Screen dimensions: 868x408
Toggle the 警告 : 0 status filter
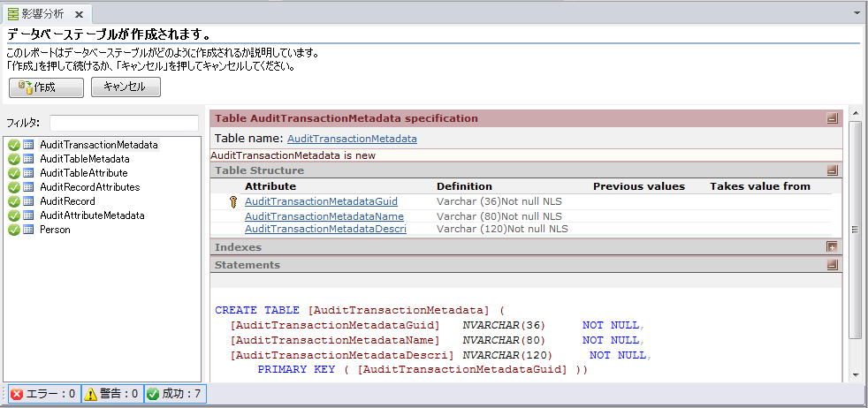(x=113, y=394)
